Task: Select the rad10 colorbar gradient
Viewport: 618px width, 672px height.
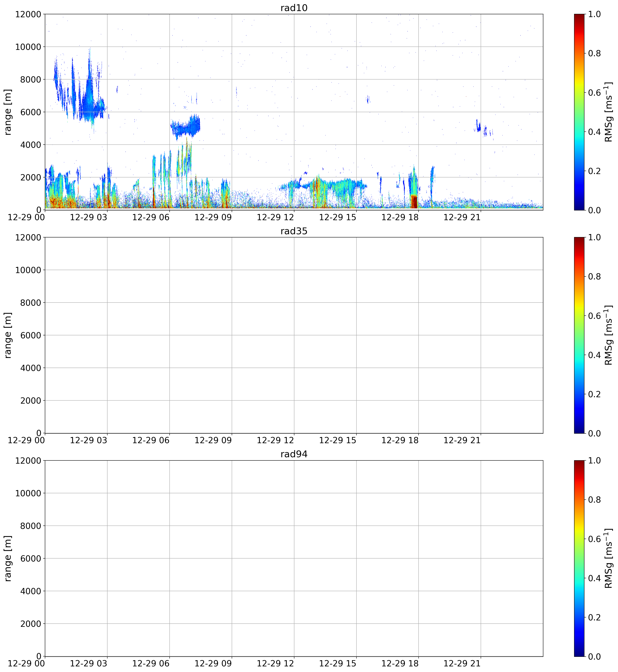Action: [x=579, y=112]
